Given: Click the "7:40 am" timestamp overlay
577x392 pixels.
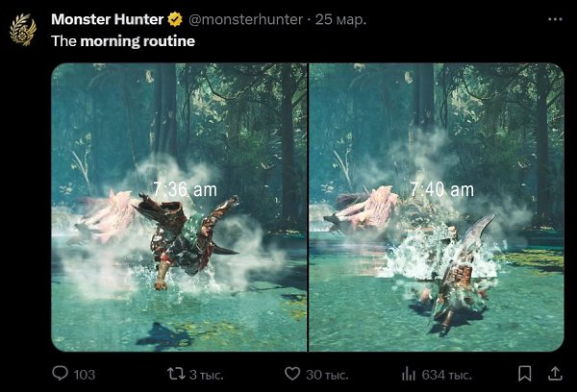Looking at the screenshot, I should click(x=441, y=189).
